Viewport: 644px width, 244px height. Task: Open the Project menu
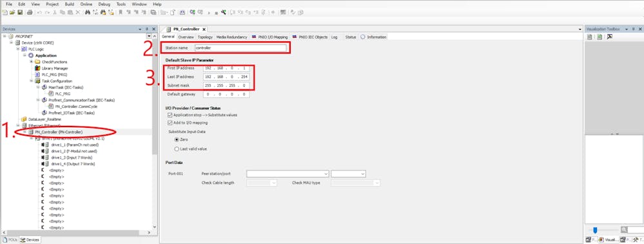click(x=52, y=4)
